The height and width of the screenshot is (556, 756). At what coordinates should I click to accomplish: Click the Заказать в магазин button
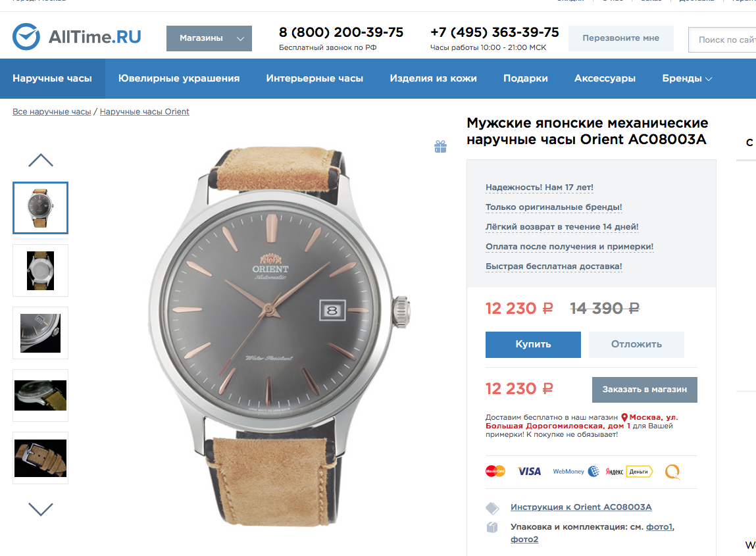[x=644, y=390]
